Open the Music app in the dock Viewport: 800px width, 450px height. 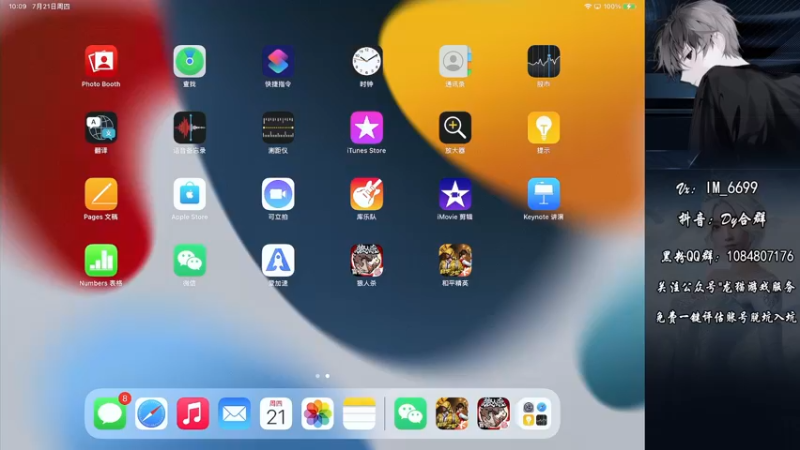click(193, 413)
